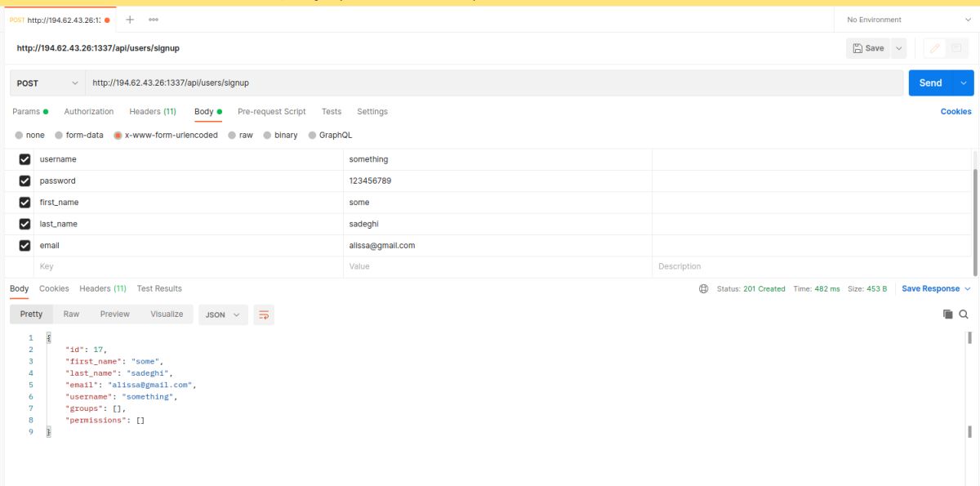
Task: Click the request URL input field
Action: pos(494,83)
